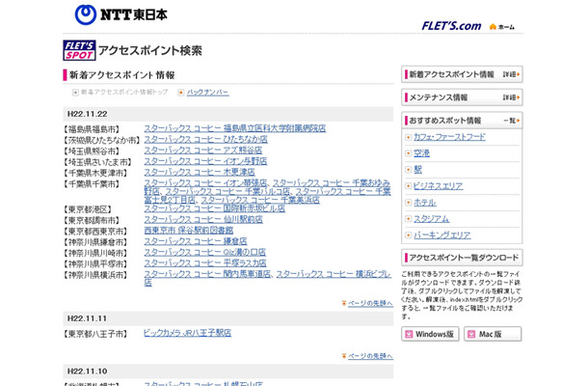Open スターバックス コーヒー 平塚ラスカ店 link
This screenshot has width=588, height=386.
click(x=205, y=262)
